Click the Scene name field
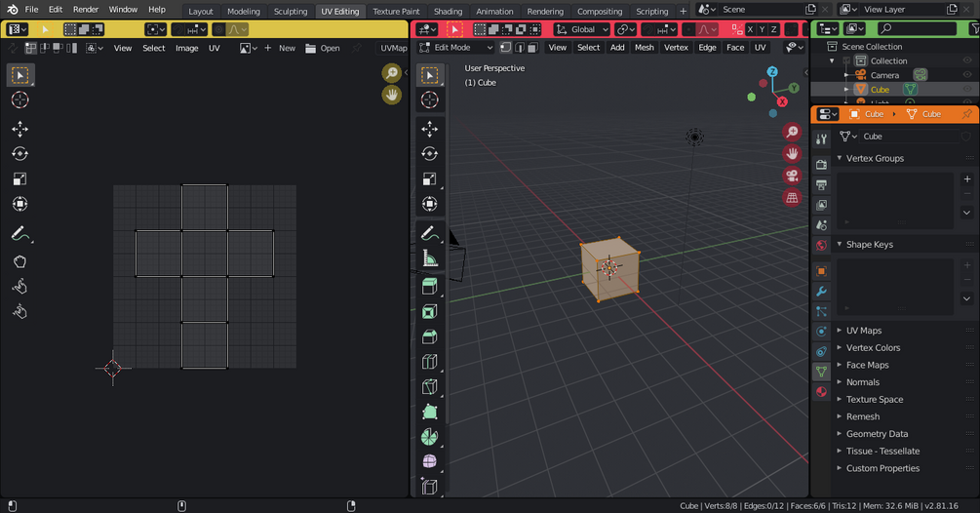 (x=759, y=10)
